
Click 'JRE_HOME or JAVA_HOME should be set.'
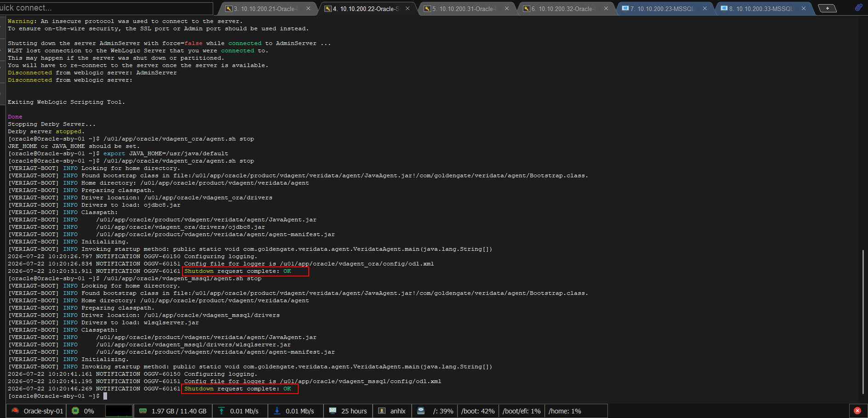point(74,146)
